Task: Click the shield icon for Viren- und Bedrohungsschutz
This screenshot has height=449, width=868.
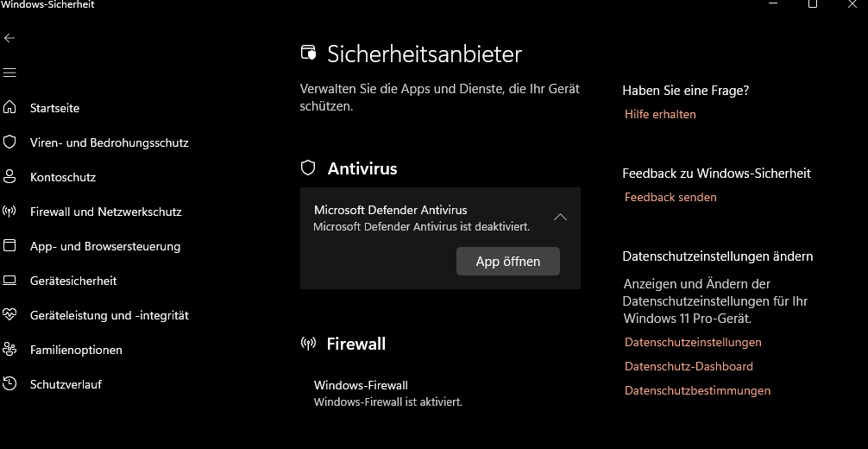Action: 9,142
